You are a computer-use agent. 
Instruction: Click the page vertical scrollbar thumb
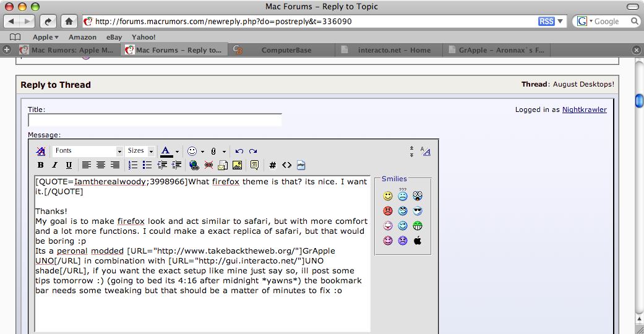[639, 101]
